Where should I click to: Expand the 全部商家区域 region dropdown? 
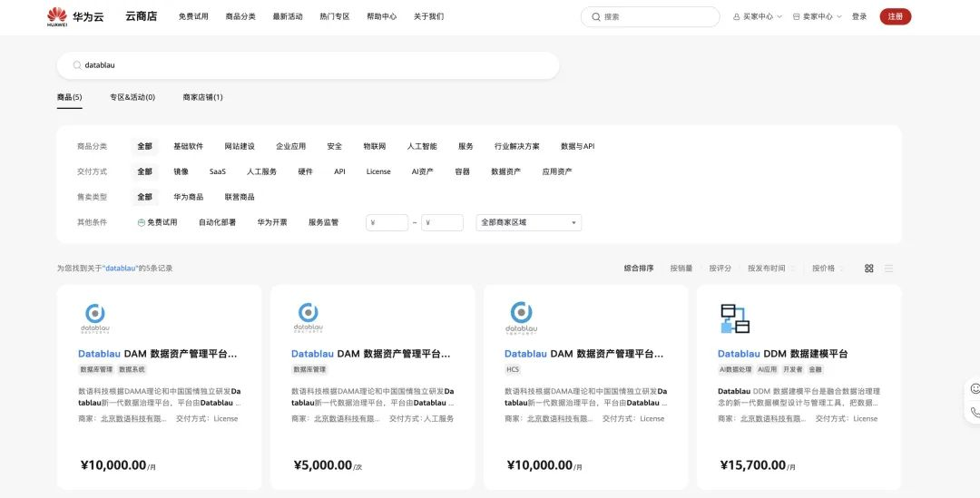529,222
